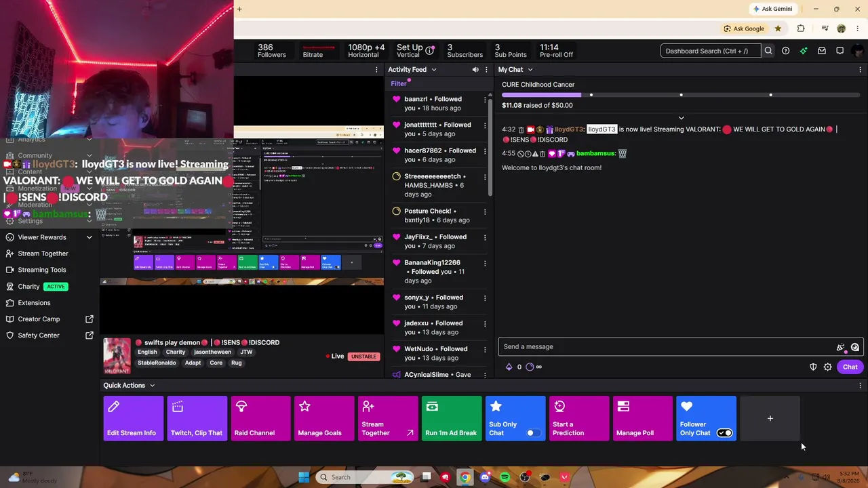Screen dimensions: 868x488
Task: Click the Ask Google button
Action: point(744,28)
